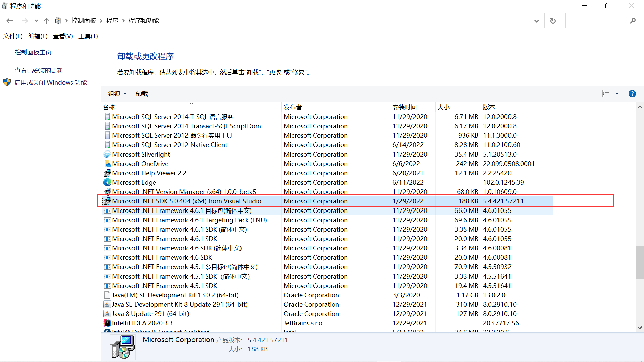This screenshot has height=362, width=644.
Task: Open 启用或关闭 Windows 功能 link
Action: (51, 82)
